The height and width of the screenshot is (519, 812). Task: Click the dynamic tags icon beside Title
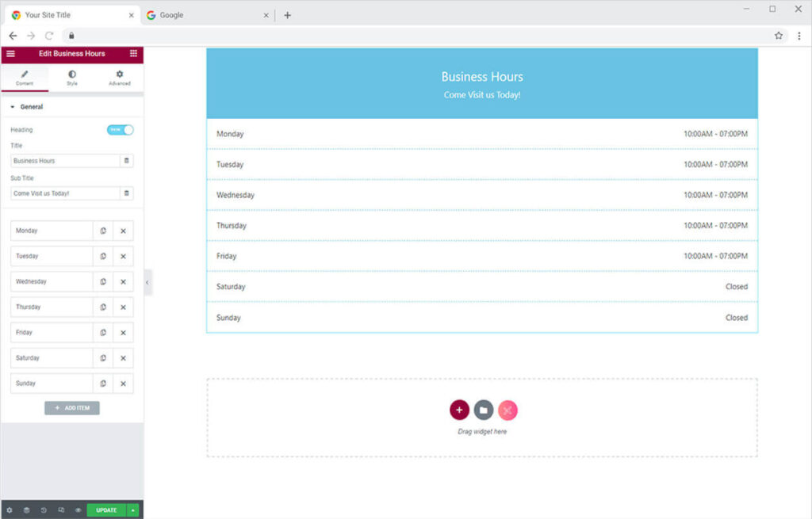126,161
